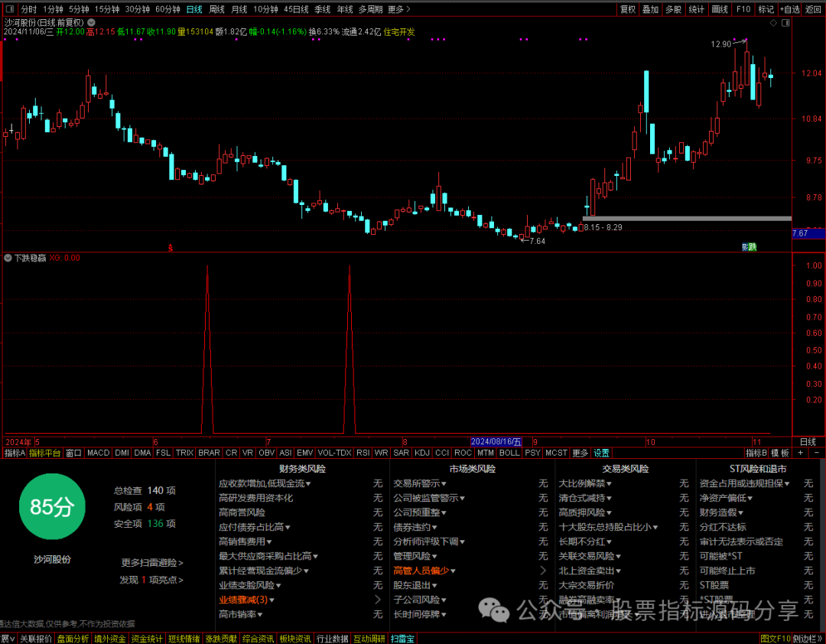This screenshot has width=826, height=644.
Task: Click the 叠加 overlay toolbar button
Action: [651, 9]
